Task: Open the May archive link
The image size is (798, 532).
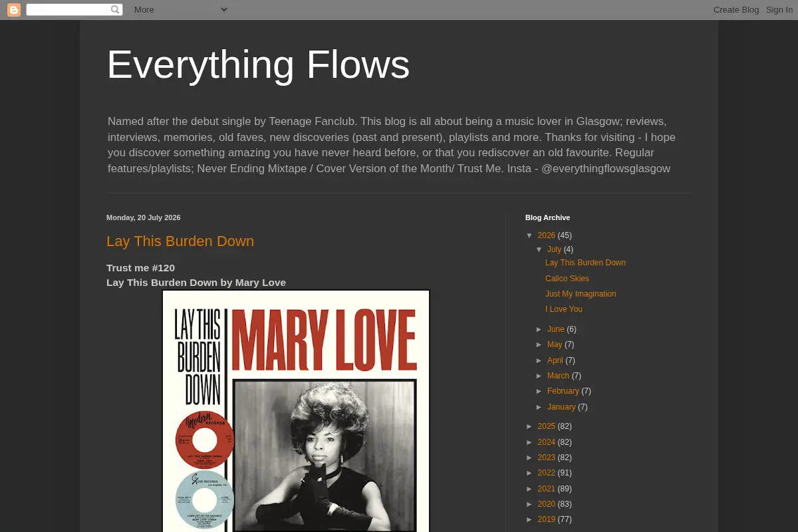Action: 555,344
